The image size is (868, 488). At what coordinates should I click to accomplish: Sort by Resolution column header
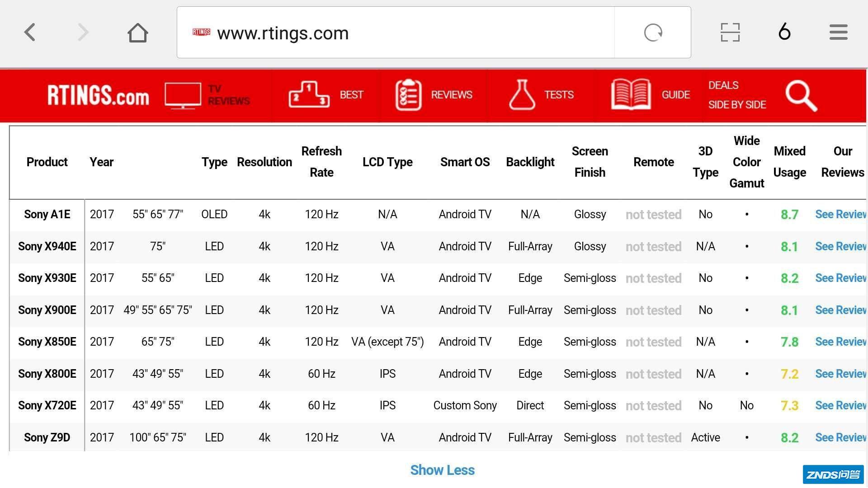pyautogui.click(x=264, y=162)
